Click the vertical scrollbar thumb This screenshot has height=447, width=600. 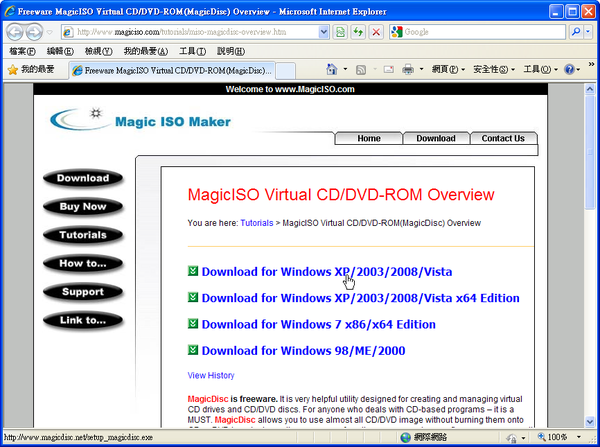[590, 152]
